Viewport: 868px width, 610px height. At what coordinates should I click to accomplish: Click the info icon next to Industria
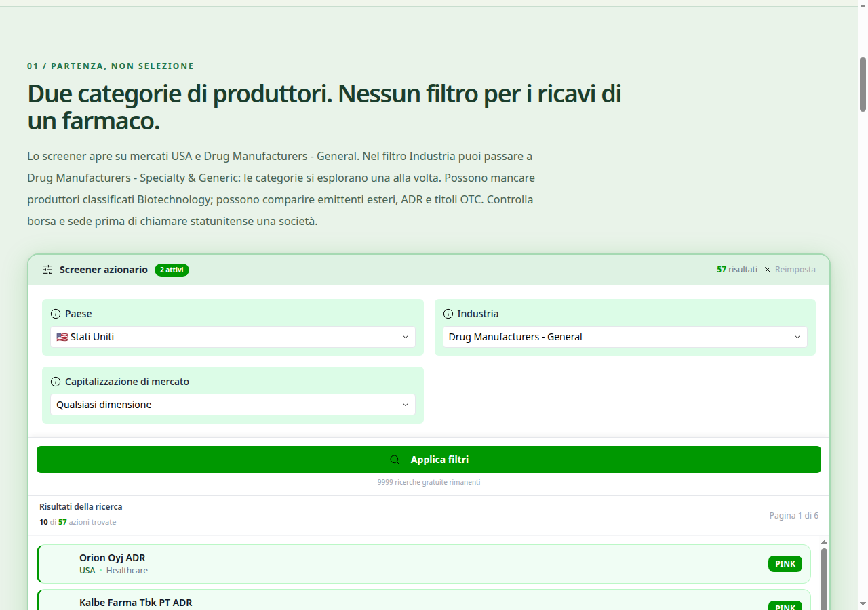point(448,314)
